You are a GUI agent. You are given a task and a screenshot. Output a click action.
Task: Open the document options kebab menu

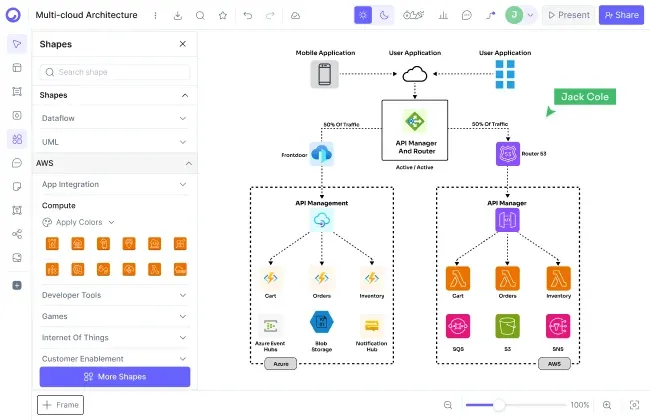coord(155,15)
